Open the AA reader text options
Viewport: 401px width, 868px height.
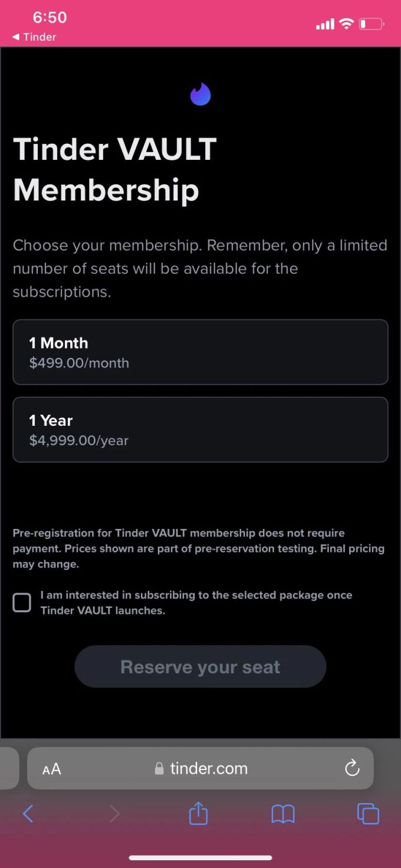[x=52, y=769]
